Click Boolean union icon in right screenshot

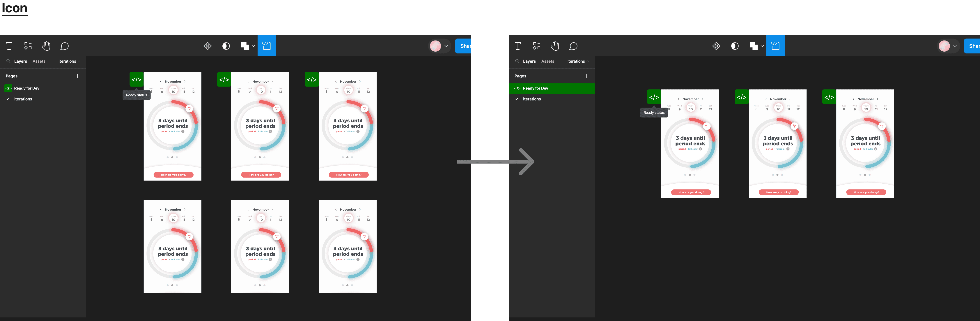pos(754,46)
